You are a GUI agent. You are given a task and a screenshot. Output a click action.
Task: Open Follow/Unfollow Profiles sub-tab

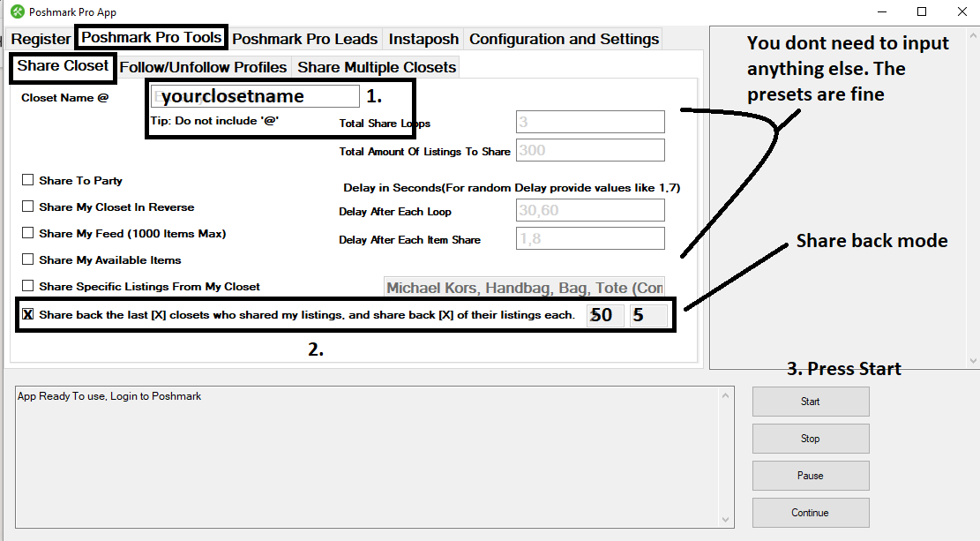tap(203, 67)
